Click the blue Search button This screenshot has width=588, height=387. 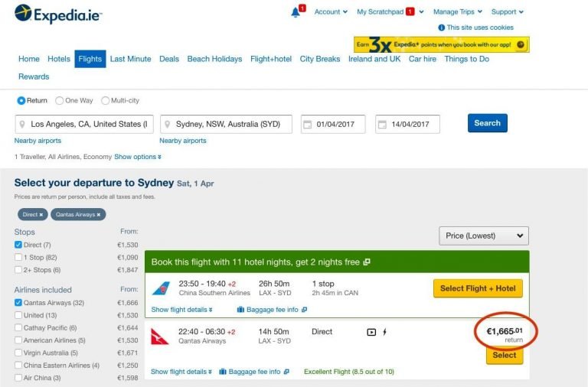(x=487, y=123)
